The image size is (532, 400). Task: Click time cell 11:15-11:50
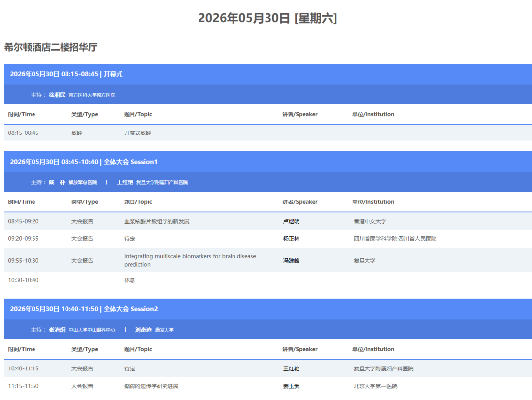[x=24, y=386]
